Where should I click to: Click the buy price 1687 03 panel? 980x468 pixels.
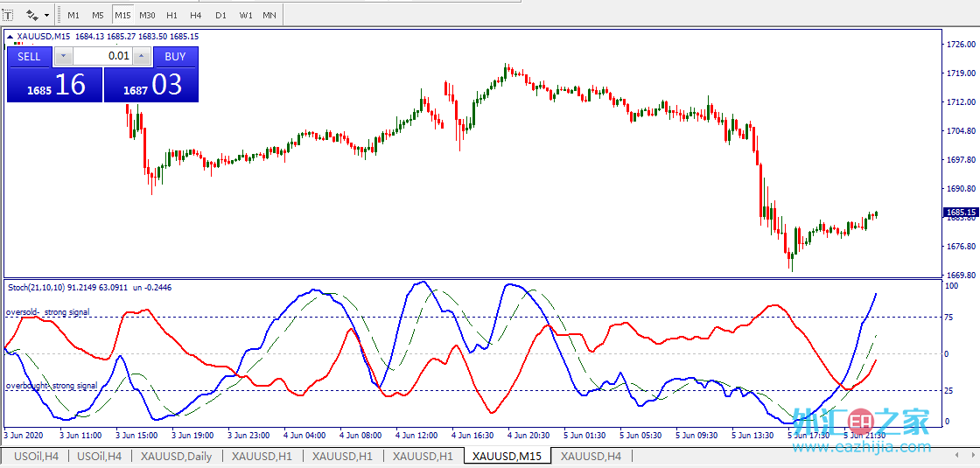pyautogui.click(x=150, y=85)
